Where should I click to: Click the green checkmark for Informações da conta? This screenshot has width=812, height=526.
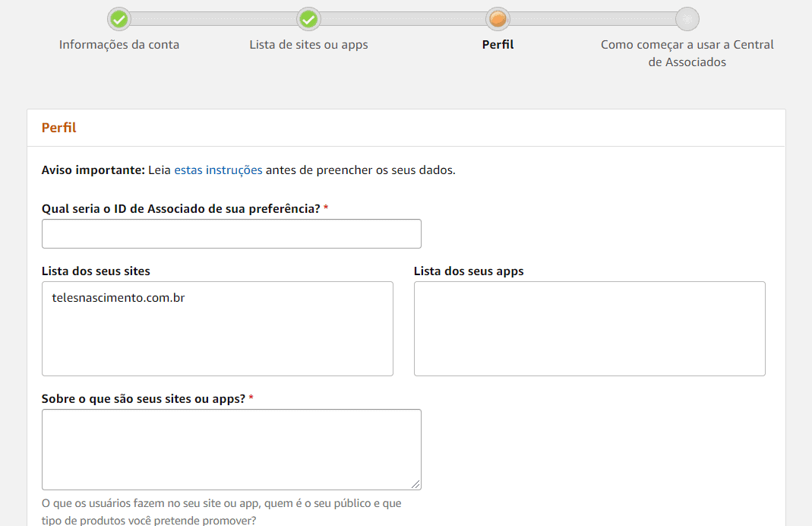tap(119, 19)
